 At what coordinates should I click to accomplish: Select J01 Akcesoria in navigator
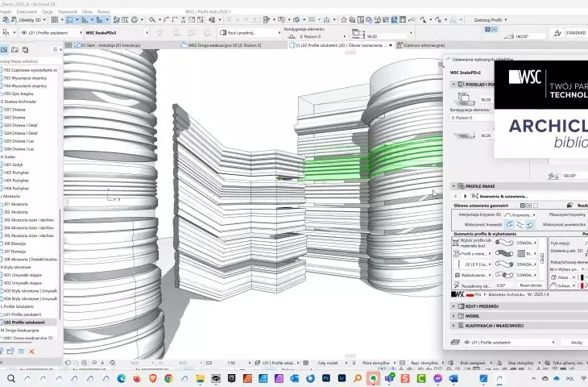pyautogui.click(x=16, y=204)
